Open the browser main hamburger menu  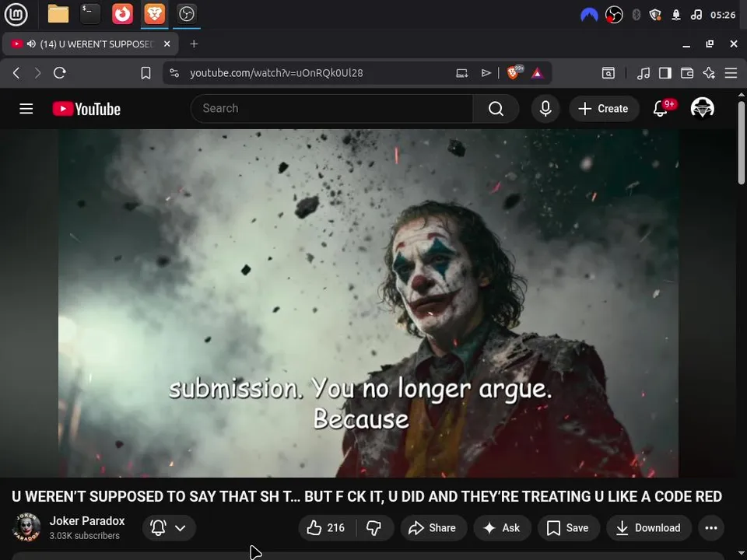pos(731,73)
